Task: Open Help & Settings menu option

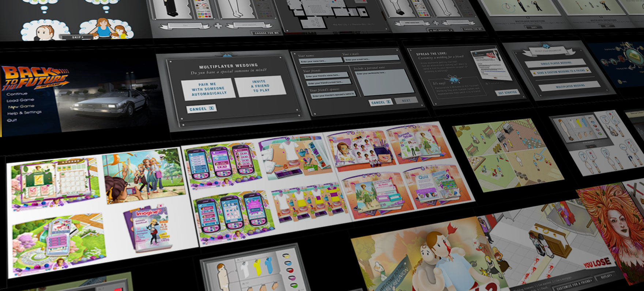Action: coord(24,113)
